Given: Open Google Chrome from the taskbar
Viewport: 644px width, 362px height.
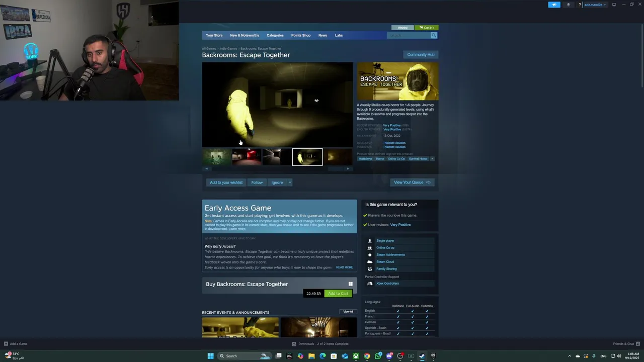Looking at the screenshot, I should [x=367, y=356].
